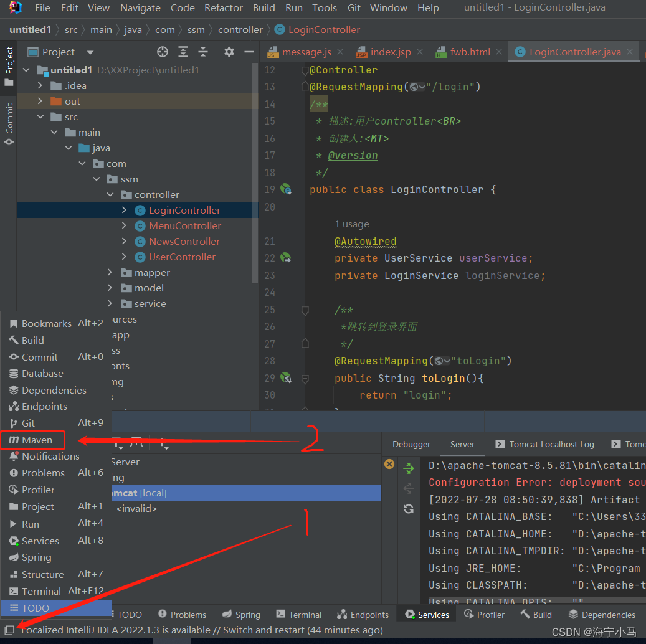646x644 pixels.
Task: Click the Select Opened File locate icon
Action: pos(163,52)
